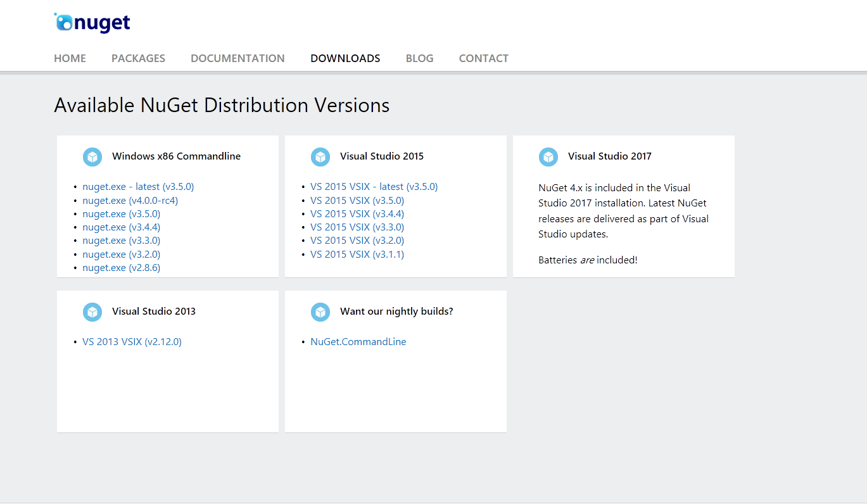Click the 'NuGet 4.x is included' paragraph
Viewport: 867px width, 504px height.
624,211
